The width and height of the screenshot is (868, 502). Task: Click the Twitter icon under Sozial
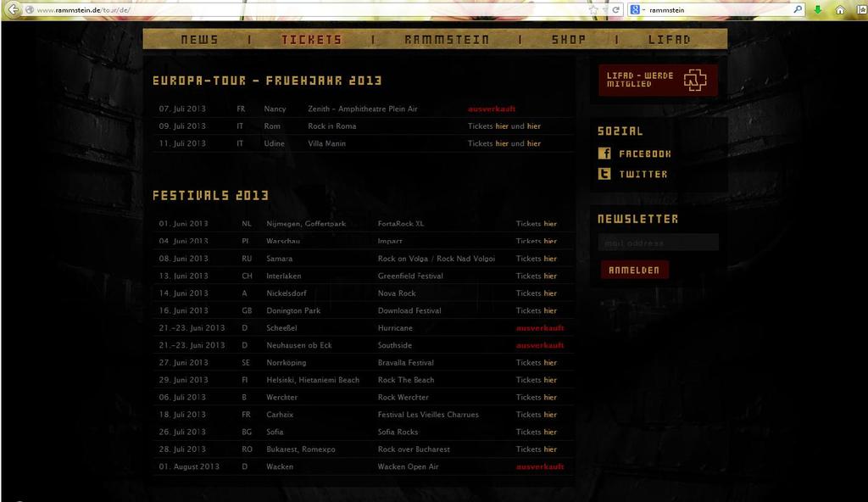(604, 174)
